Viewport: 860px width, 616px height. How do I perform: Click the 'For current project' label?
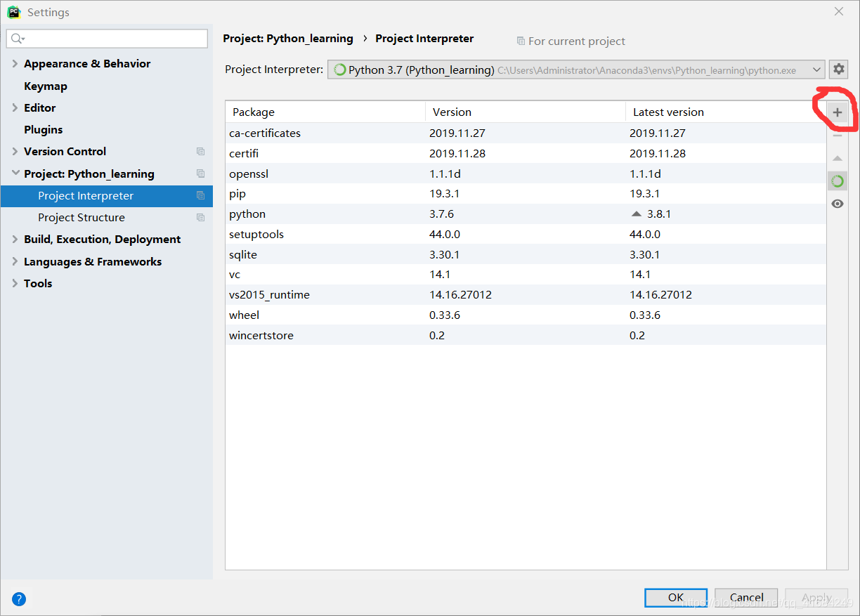pyautogui.click(x=576, y=41)
